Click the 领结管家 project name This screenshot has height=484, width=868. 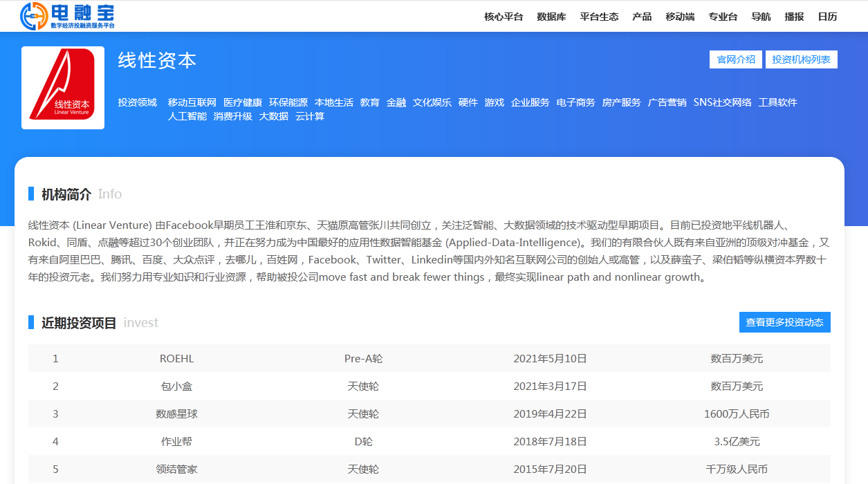click(x=176, y=469)
